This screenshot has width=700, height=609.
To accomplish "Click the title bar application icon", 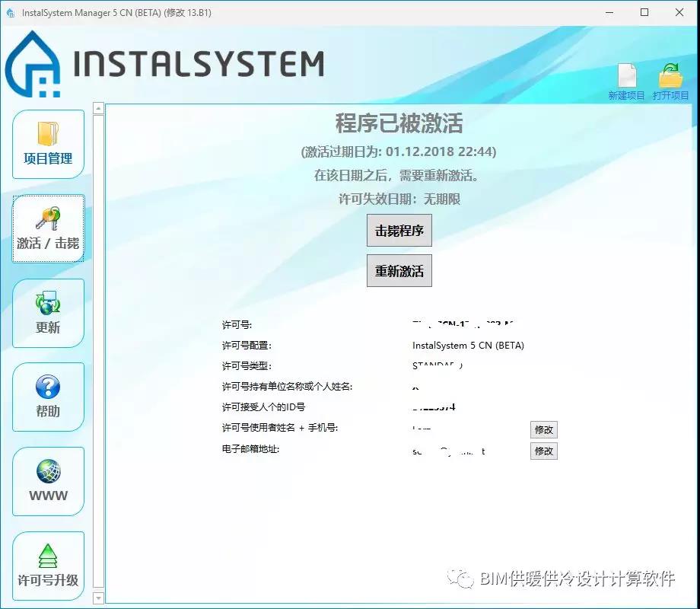I will click(x=11, y=13).
